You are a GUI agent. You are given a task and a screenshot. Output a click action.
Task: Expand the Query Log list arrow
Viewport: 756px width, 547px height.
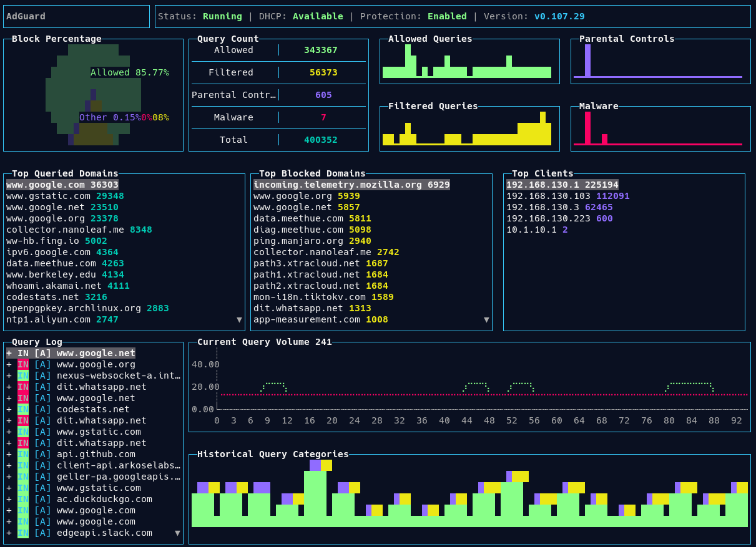click(x=177, y=533)
